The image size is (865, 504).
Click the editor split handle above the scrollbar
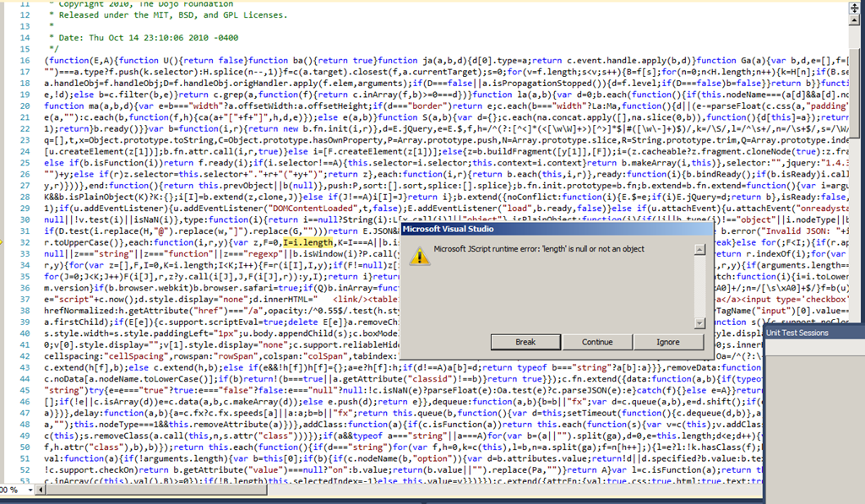[854, 8]
